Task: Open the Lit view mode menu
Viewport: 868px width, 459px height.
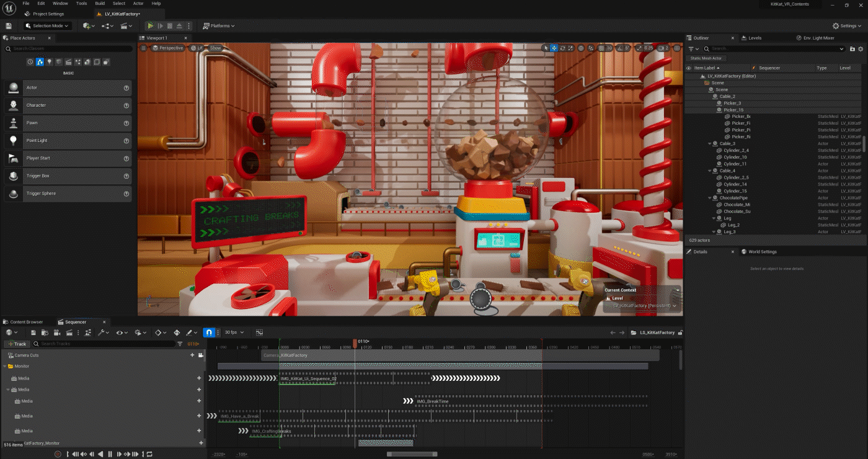Action: point(197,48)
